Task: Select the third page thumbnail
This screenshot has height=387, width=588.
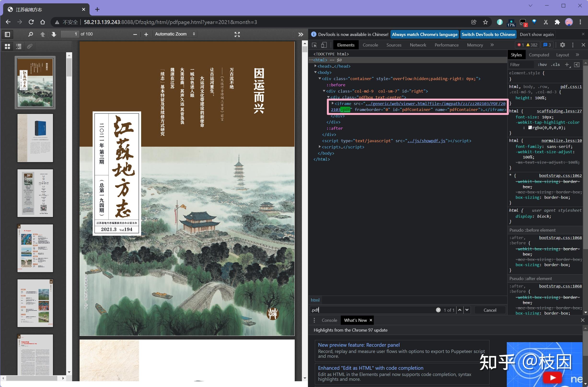Action: coord(35,193)
